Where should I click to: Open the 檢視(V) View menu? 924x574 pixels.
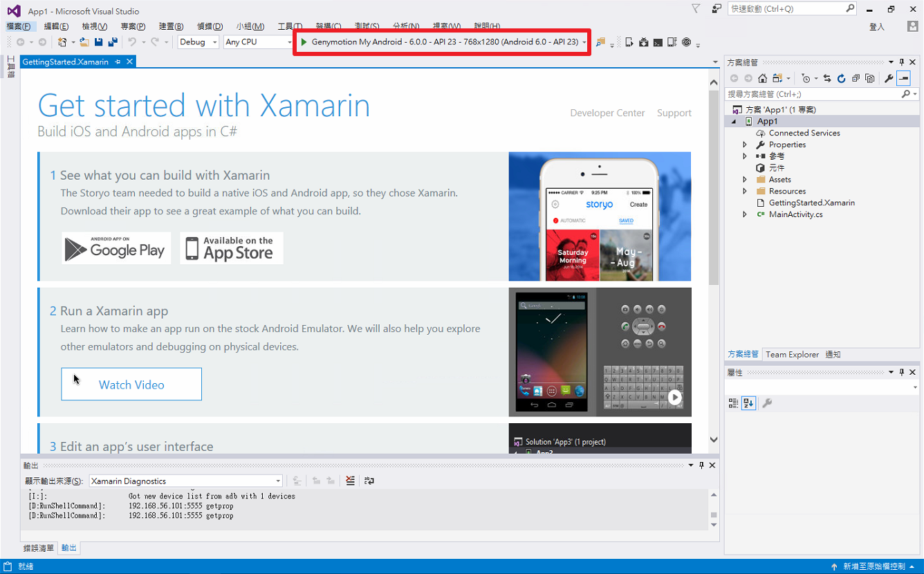(95, 26)
